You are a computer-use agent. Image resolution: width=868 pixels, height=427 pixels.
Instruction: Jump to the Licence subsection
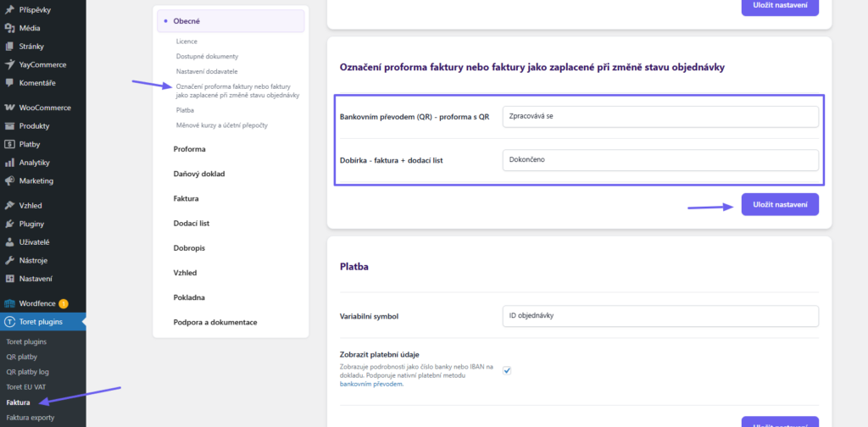click(x=186, y=42)
